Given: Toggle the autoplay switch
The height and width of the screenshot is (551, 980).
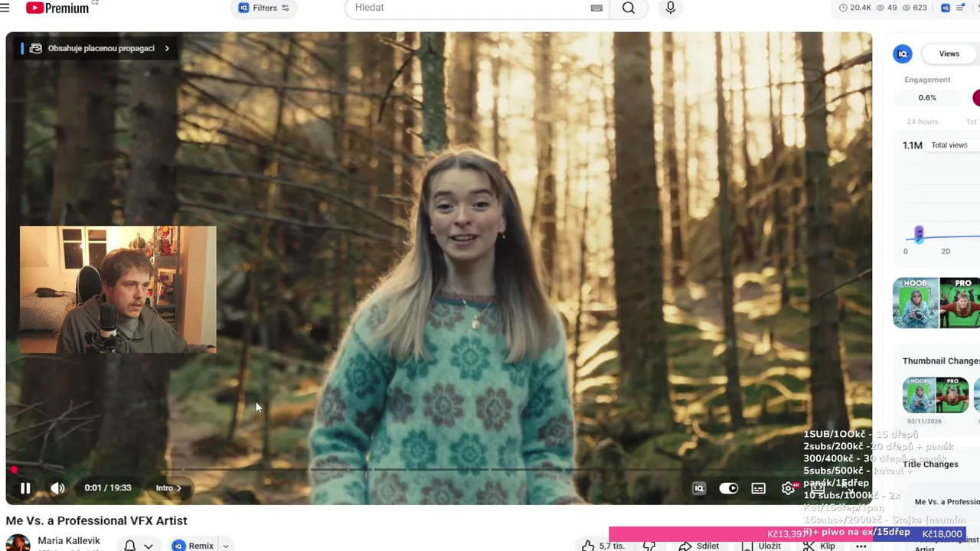Looking at the screenshot, I should (x=728, y=488).
